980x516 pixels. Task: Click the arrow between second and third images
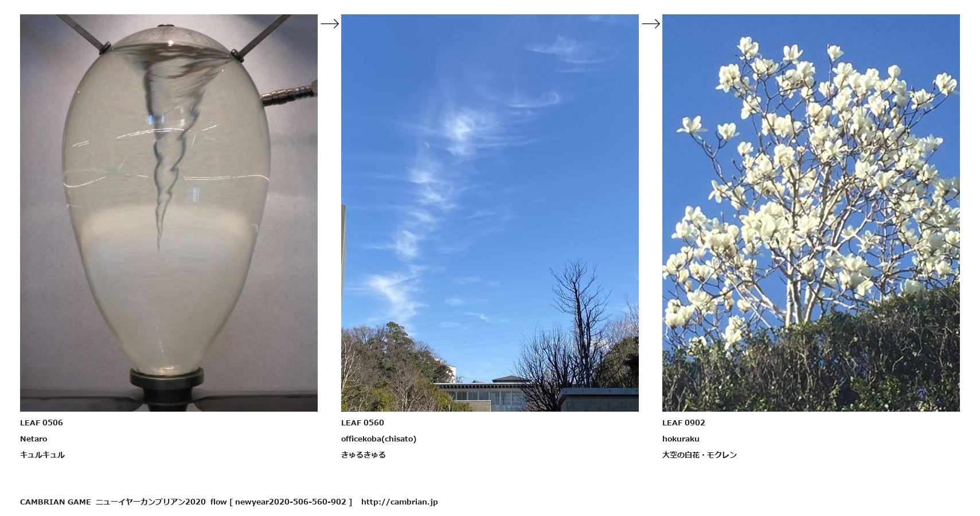click(651, 24)
